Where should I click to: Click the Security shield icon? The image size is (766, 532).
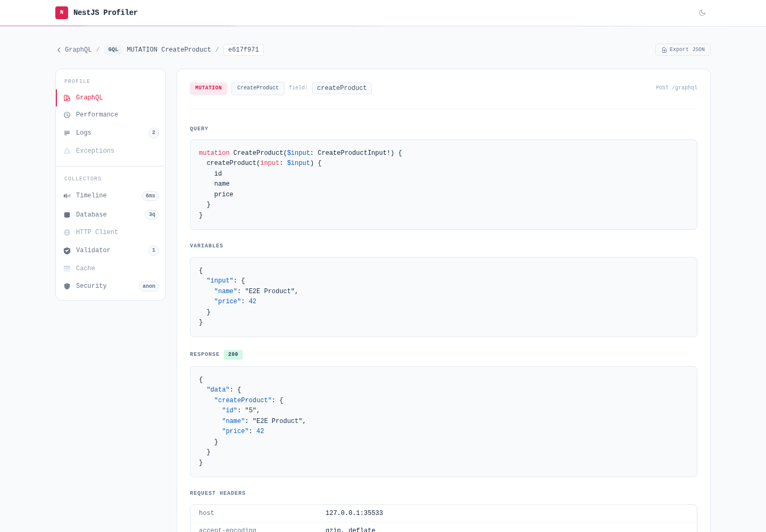(x=67, y=286)
